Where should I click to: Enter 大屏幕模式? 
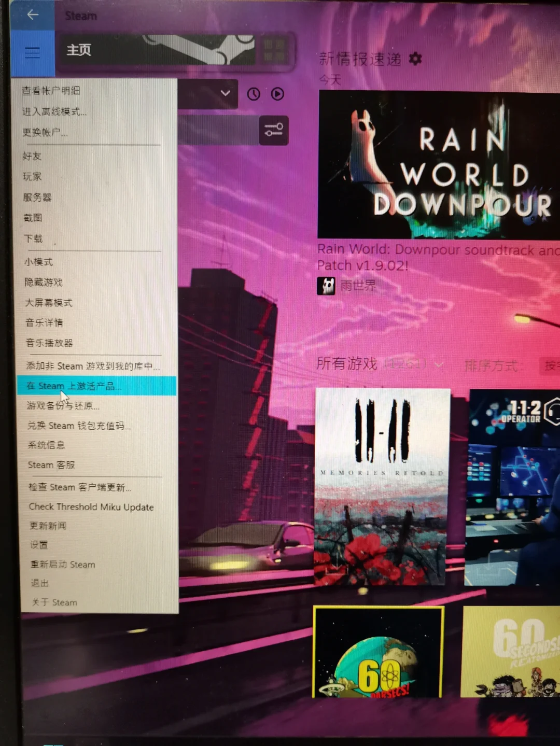coord(49,302)
